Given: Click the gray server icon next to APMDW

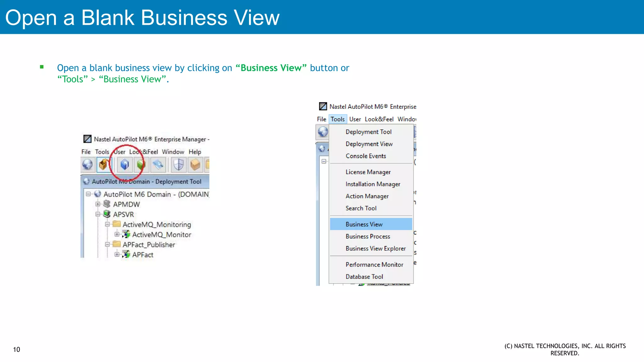Looking at the screenshot, I should (107, 204).
